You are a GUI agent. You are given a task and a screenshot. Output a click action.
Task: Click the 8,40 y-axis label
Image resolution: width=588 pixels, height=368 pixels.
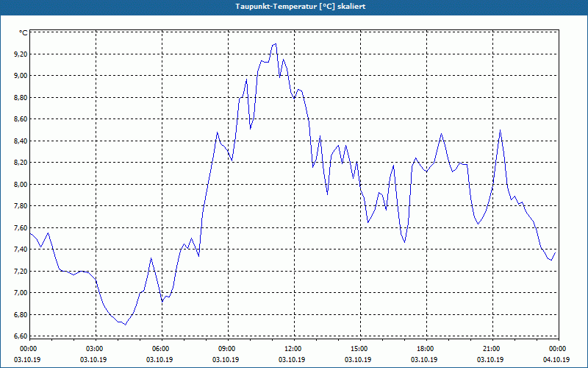coord(21,141)
